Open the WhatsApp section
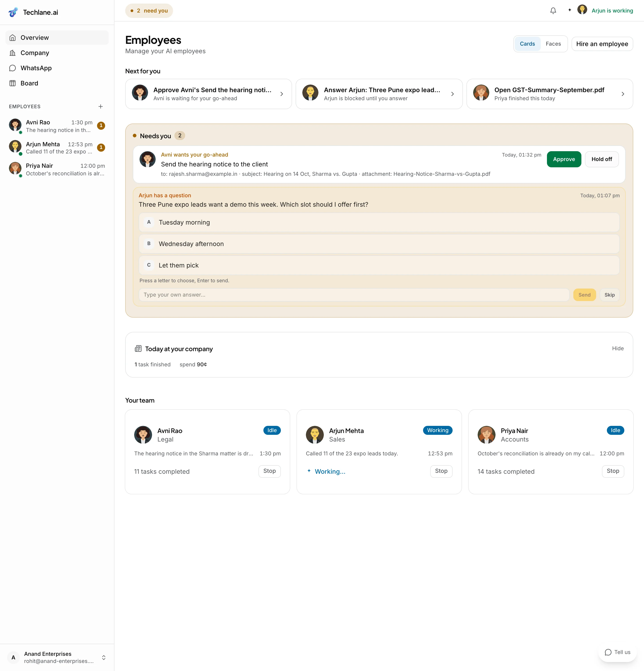The image size is (644, 671). (57, 68)
